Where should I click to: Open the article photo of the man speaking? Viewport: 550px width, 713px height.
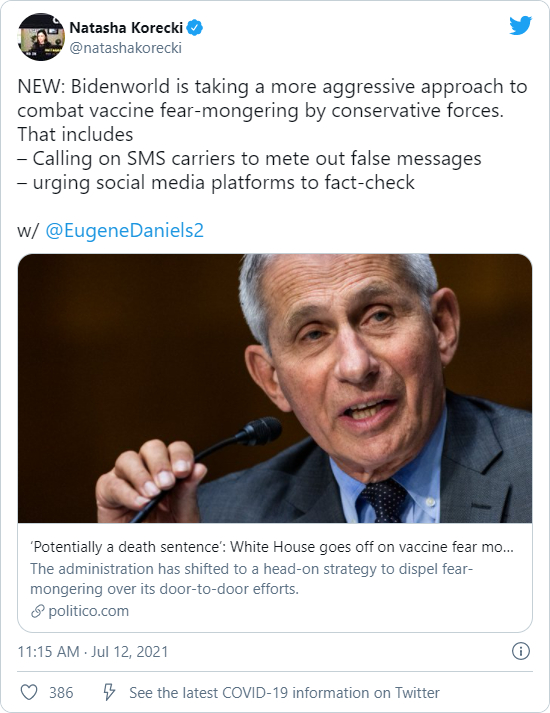(275, 388)
